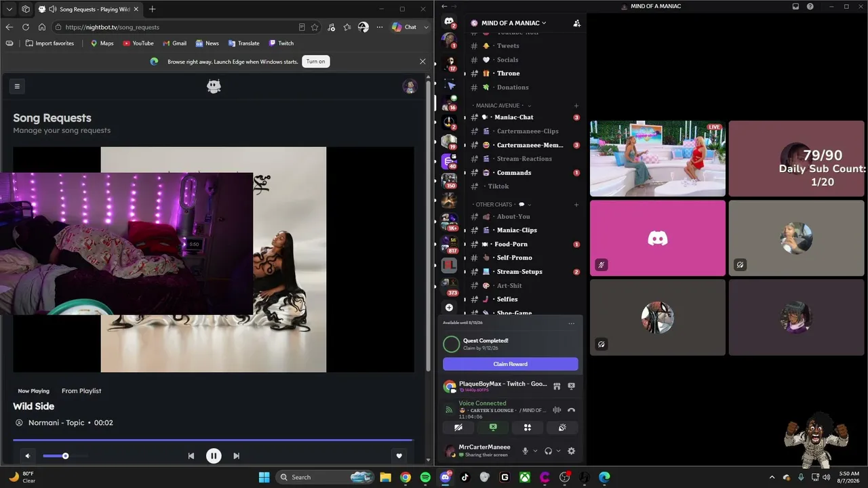The image size is (868, 488).
Task: Open the Stream-Setups channel
Action: tap(525, 272)
